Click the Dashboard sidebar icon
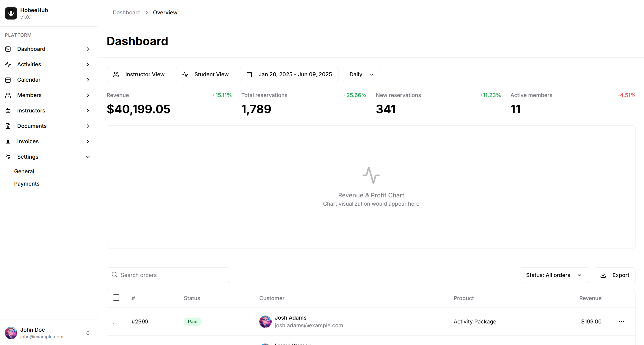This screenshot has height=345, width=644. [8, 49]
